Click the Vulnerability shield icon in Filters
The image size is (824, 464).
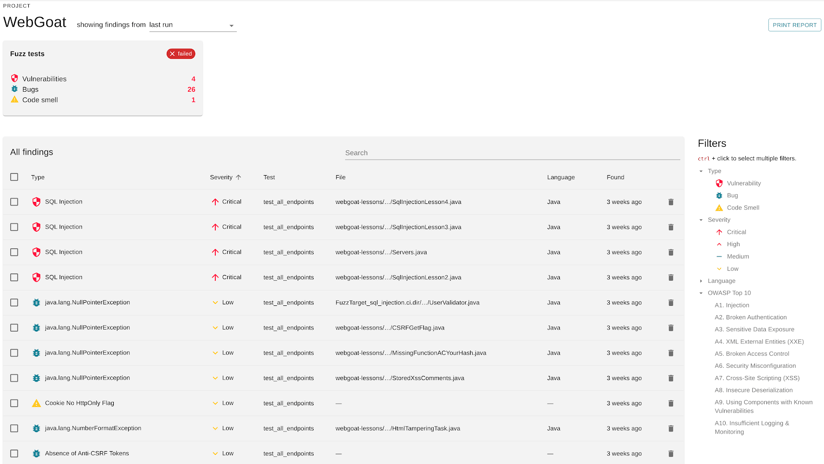(719, 183)
